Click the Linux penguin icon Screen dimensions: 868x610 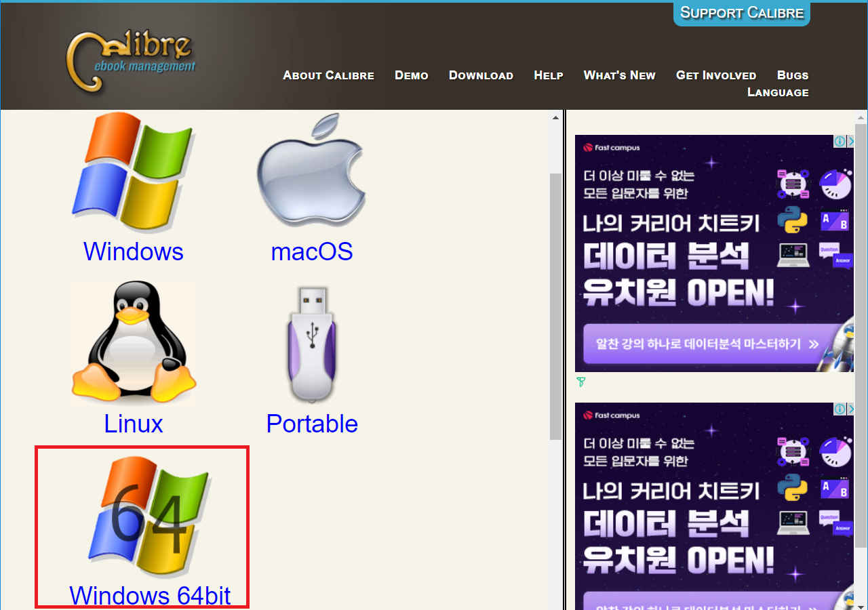(x=134, y=344)
